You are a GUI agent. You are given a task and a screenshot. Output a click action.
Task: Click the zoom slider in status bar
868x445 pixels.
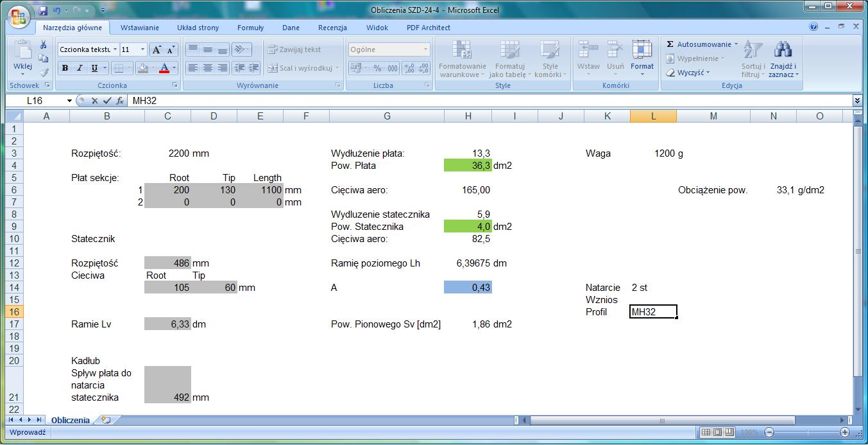(807, 432)
